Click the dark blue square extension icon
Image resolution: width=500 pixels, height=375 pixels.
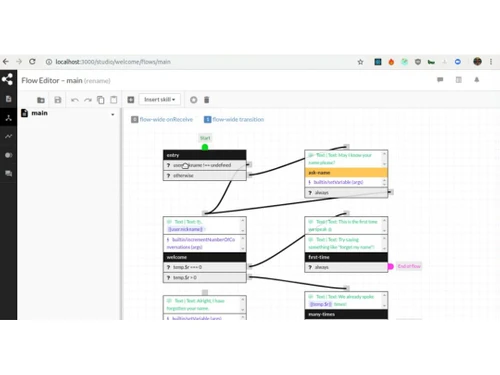378,62
